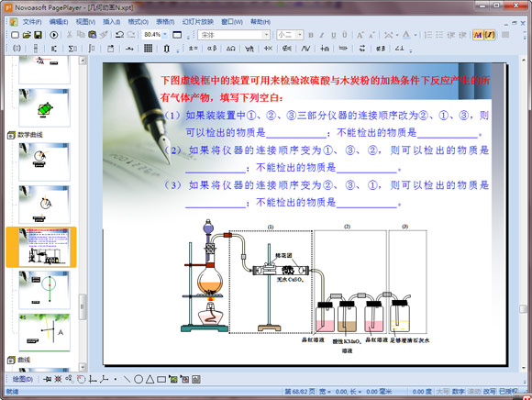Select the perpendicular line tool

click(93, 379)
